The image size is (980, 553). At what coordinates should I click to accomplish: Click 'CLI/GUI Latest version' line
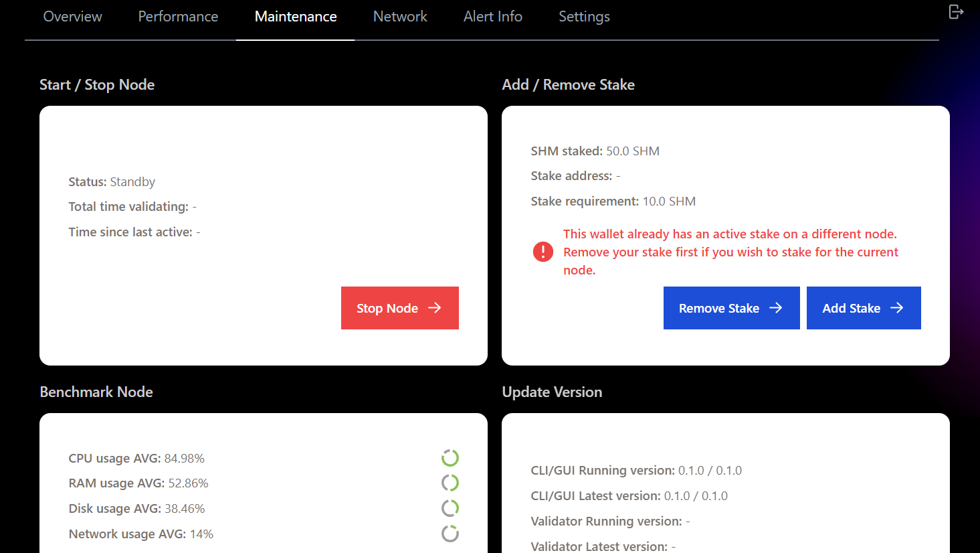click(x=629, y=496)
